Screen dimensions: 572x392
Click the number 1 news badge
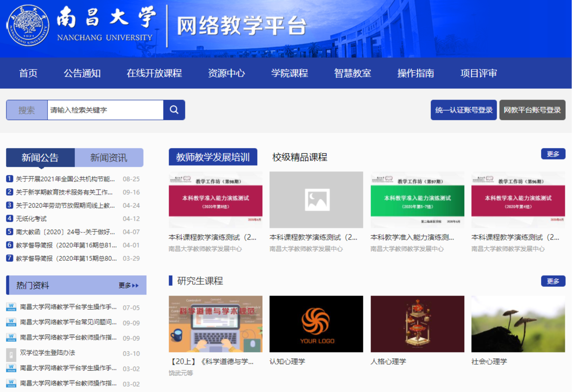[x=10, y=179]
